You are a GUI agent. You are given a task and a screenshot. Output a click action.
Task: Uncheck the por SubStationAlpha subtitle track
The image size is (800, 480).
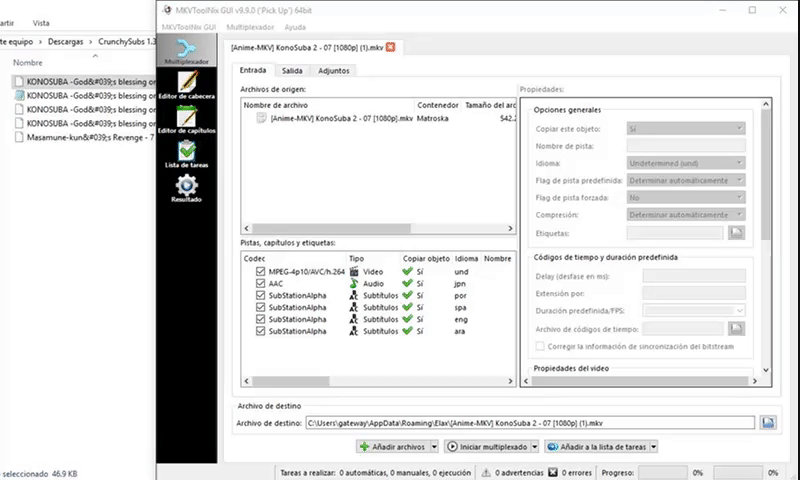click(261, 295)
